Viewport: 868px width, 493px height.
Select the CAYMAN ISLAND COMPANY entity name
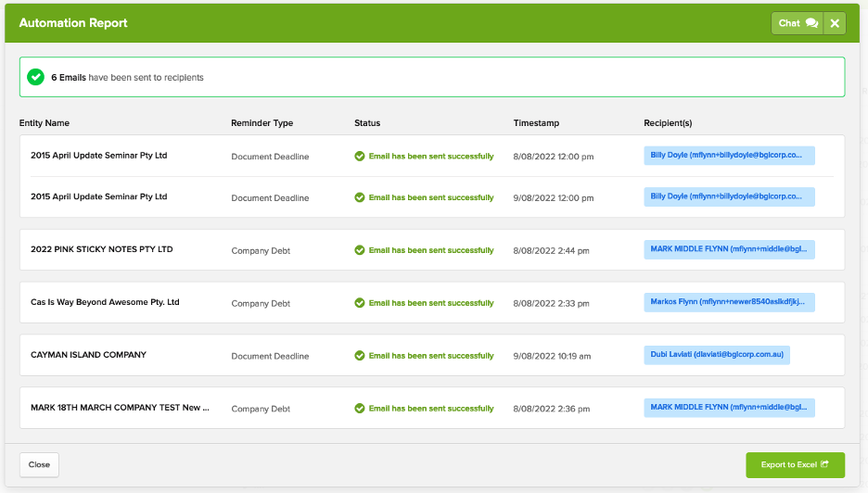(88, 355)
